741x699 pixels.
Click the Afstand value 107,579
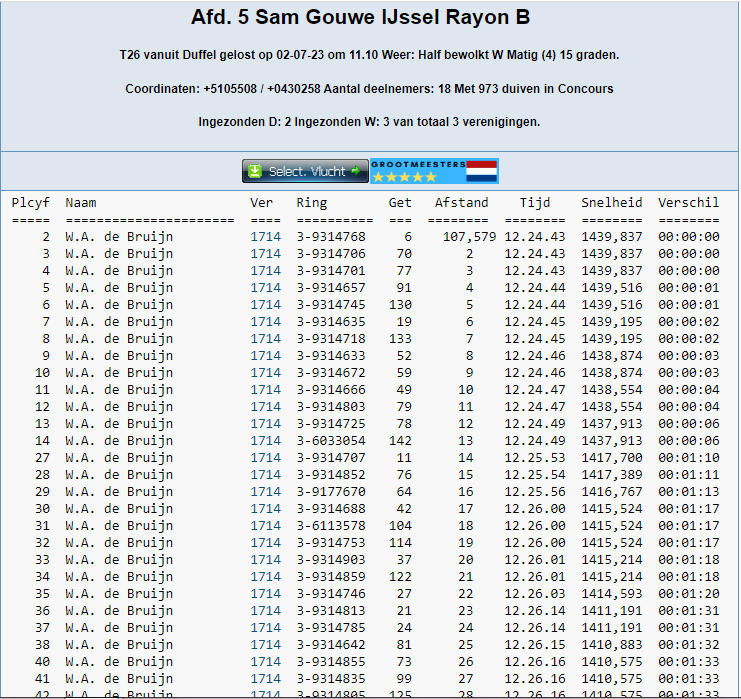470,237
